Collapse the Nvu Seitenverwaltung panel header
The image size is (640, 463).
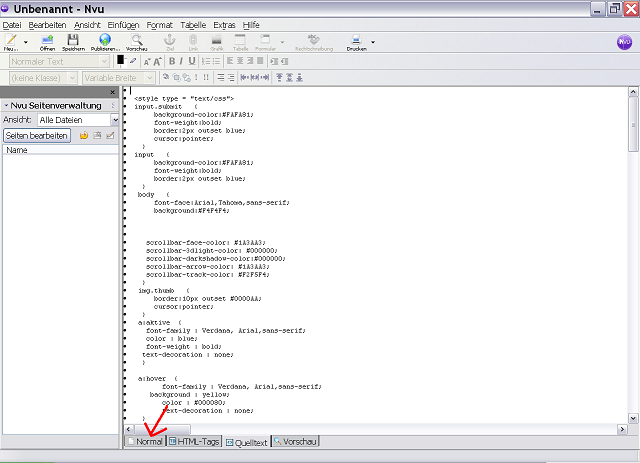[x=6, y=105]
